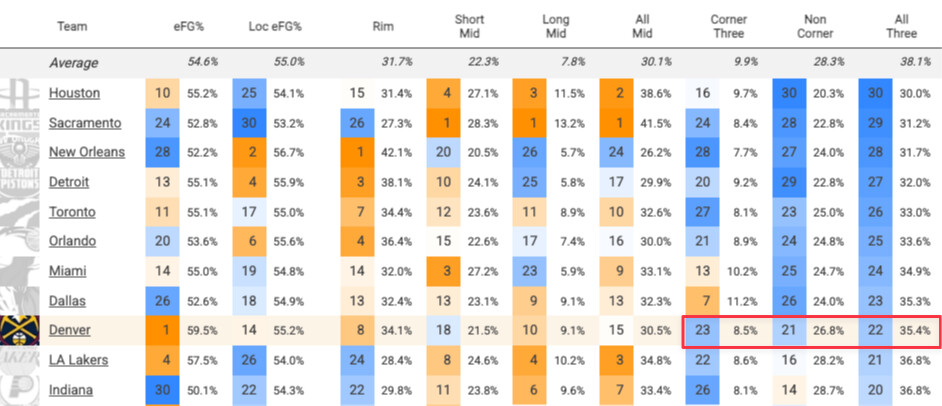Open the Sacramento team link
The image size is (942, 406).
(x=85, y=123)
